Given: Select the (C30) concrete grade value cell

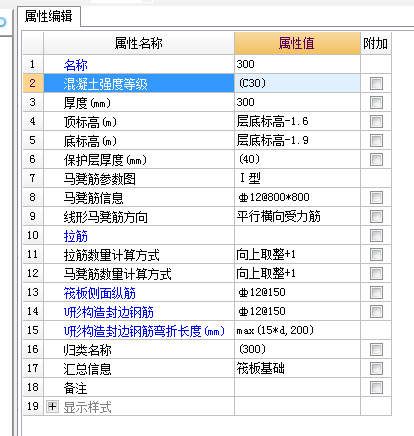Looking at the screenshot, I should [x=297, y=83].
